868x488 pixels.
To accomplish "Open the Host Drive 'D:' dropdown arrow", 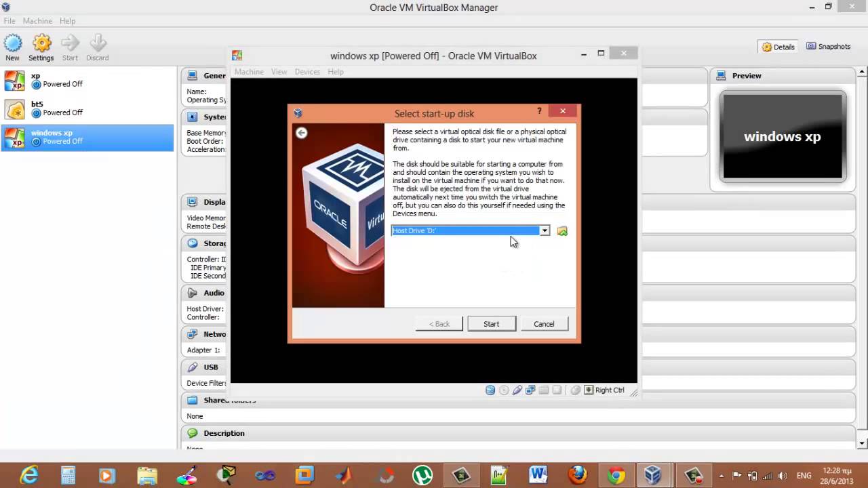I will click(545, 231).
